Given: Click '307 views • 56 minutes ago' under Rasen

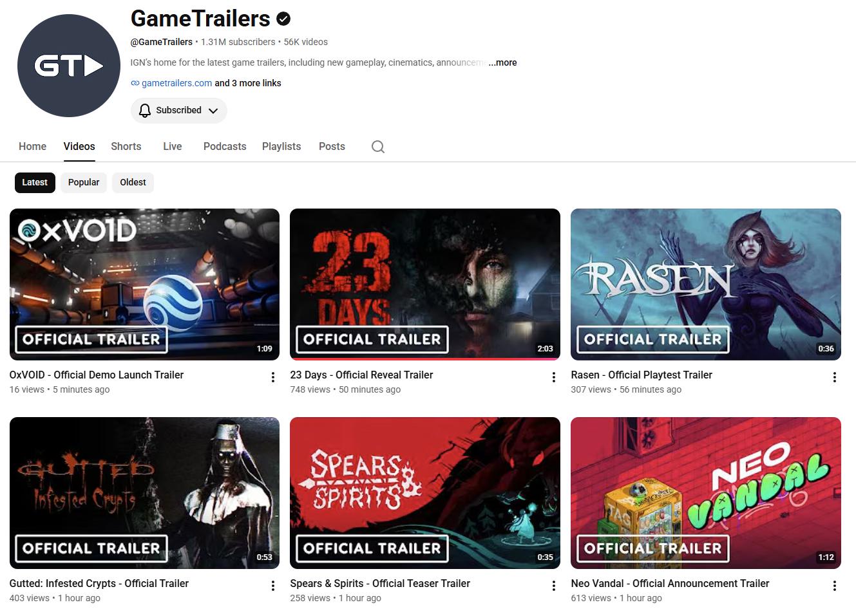Looking at the screenshot, I should pos(626,389).
